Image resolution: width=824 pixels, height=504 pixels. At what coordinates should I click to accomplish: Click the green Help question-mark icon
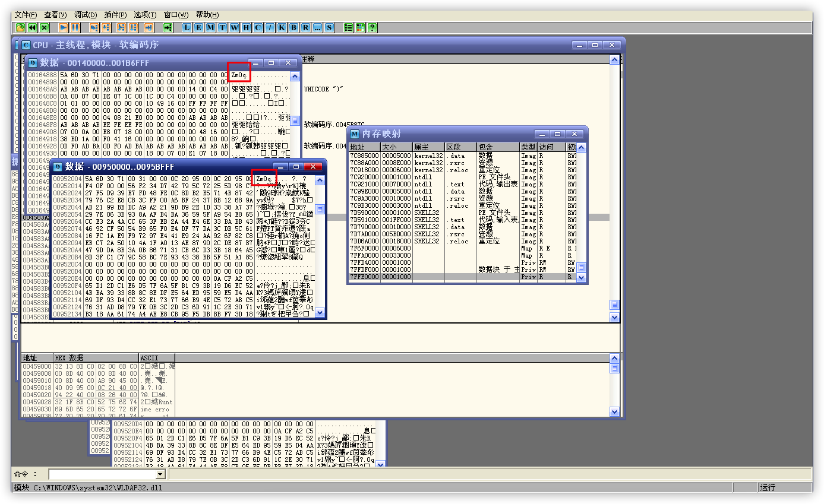tap(372, 27)
